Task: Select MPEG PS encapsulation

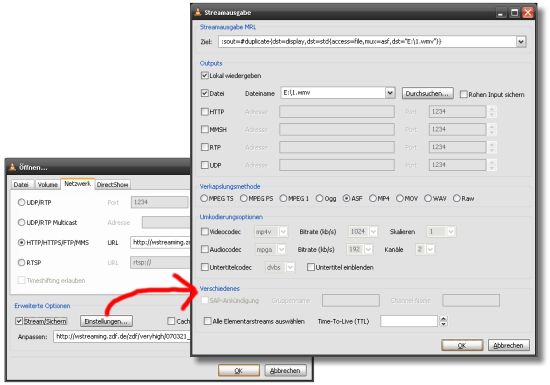Action: pos(243,198)
